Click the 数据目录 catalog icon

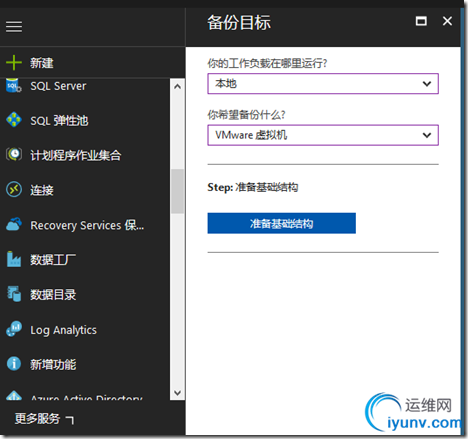14,294
